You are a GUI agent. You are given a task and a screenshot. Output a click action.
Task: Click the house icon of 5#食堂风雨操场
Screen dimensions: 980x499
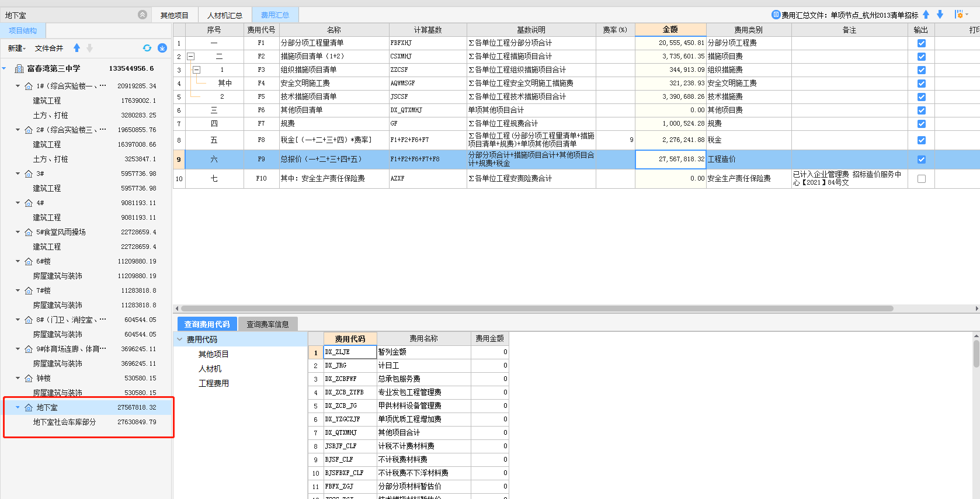pyautogui.click(x=29, y=232)
